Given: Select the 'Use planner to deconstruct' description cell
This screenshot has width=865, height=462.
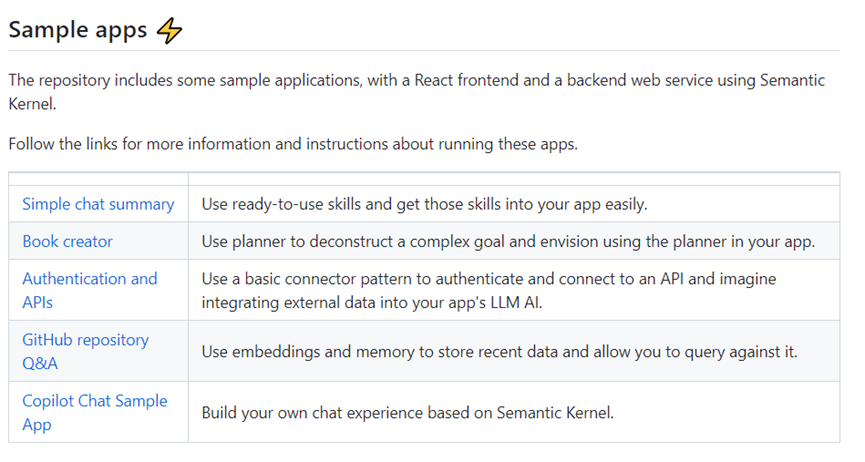Looking at the screenshot, I should [x=514, y=241].
